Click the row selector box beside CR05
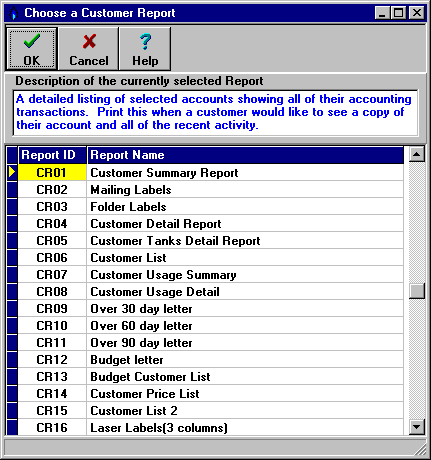 [12, 240]
